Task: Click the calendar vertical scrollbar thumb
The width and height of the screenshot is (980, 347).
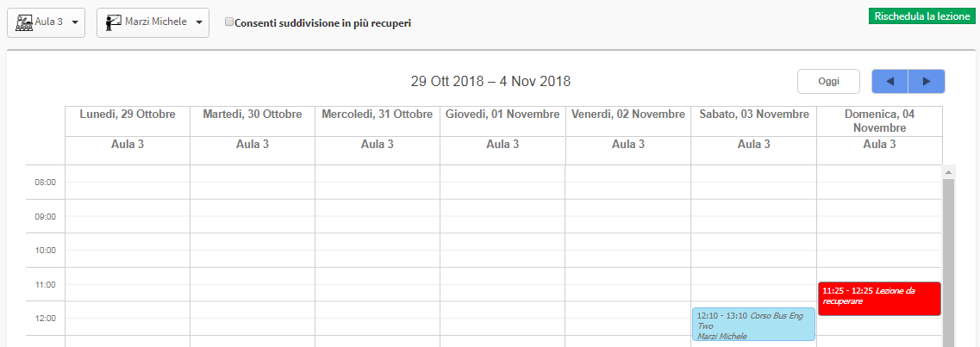Action: (x=947, y=262)
